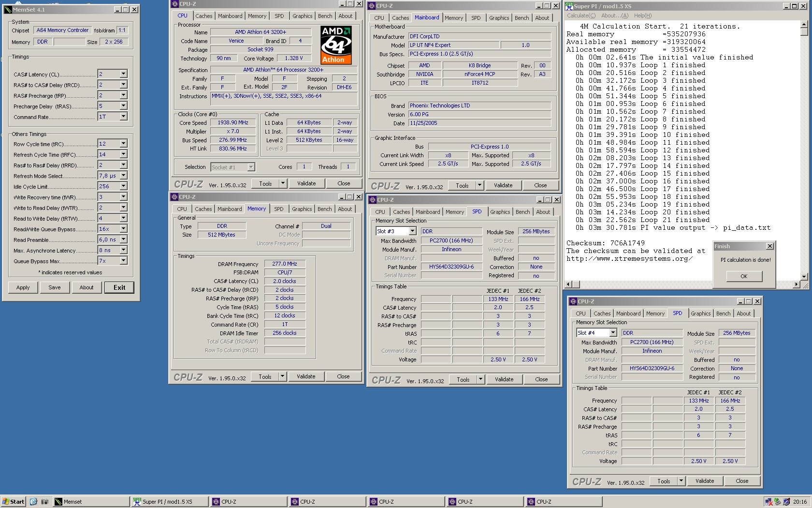This screenshot has height=508, width=812.
Task: Open the CAS# Latency (CL) dropdown in MemSet
Action: 123,74
